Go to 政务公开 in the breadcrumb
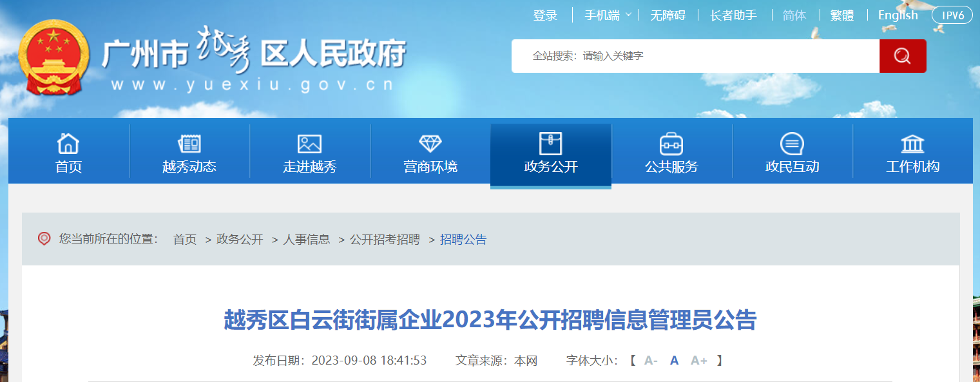Image resolution: width=980 pixels, height=382 pixels. coord(240,240)
